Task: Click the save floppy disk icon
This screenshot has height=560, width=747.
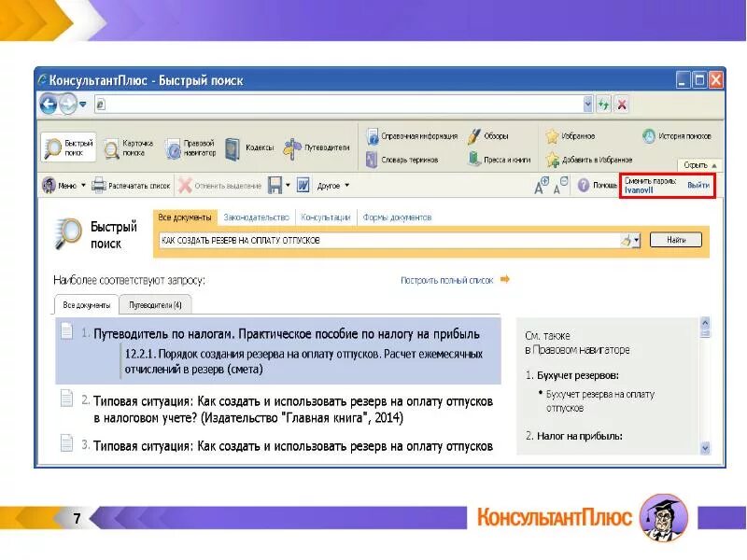Action: (x=275, y=185)
